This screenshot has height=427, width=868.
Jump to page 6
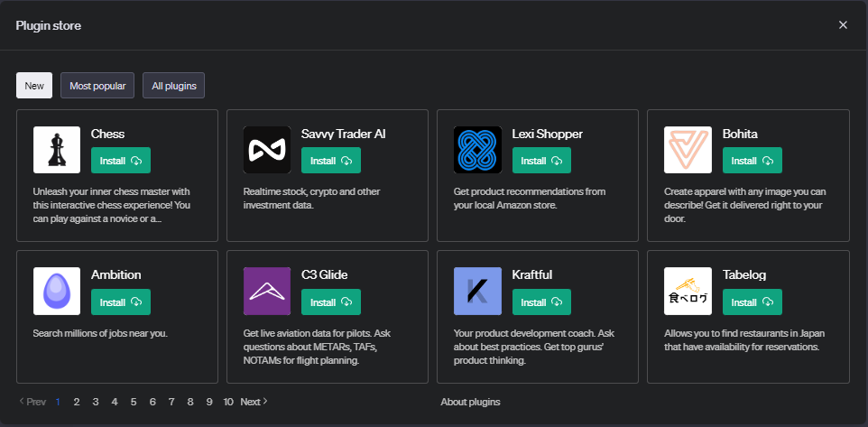(x=152, y=402)
